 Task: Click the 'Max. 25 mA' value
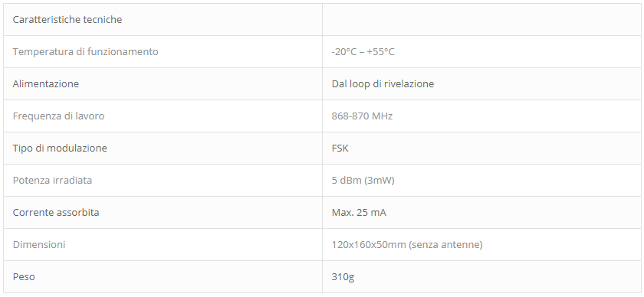click(359, 213)
